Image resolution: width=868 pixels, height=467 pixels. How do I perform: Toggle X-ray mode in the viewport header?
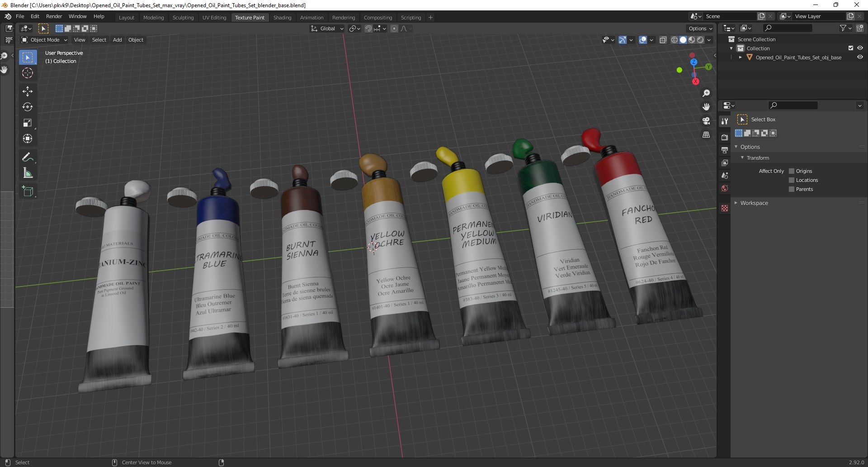click(x=663, y=40)
